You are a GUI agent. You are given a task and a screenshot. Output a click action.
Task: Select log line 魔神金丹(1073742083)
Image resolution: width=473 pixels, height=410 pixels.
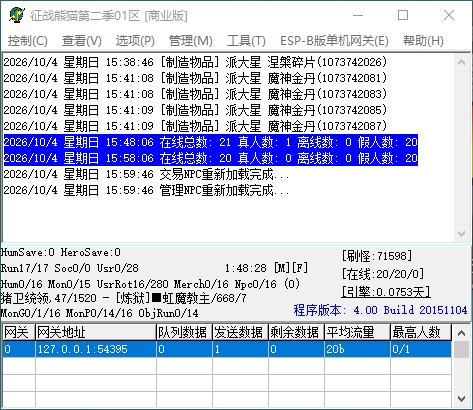pos(195,94)
